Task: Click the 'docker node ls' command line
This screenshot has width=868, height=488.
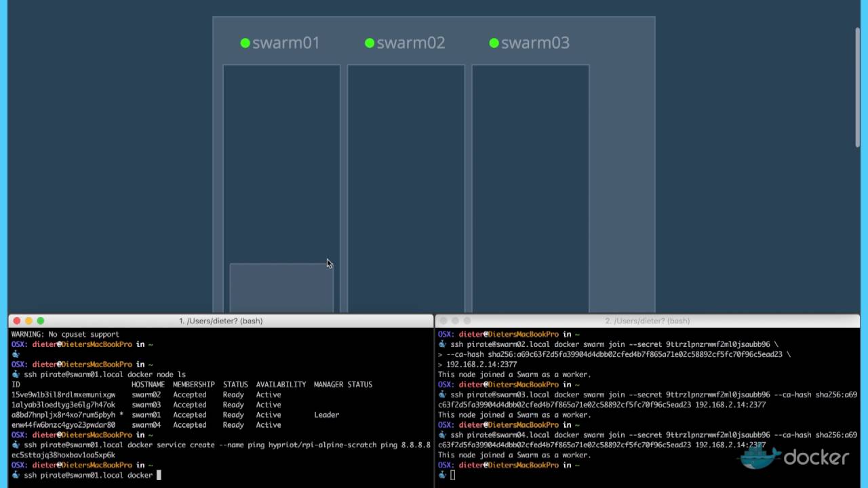Action: 104,374
